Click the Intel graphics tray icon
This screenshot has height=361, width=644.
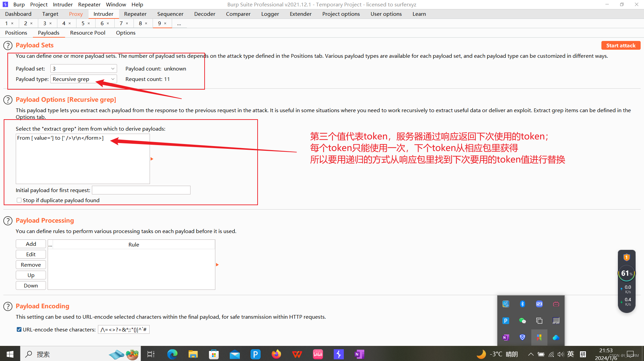click(x=506, y=304)
